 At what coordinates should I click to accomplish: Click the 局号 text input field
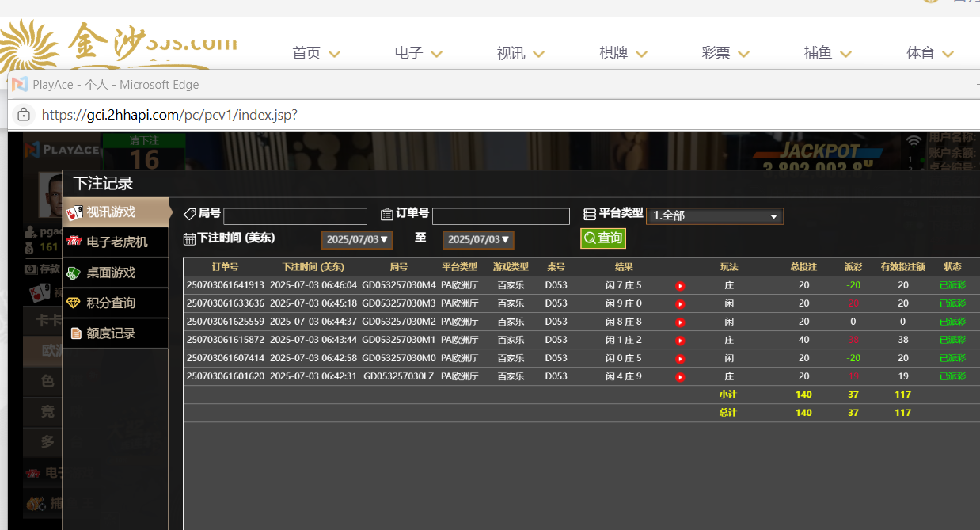pyautogui.click(x=295, y=216)
